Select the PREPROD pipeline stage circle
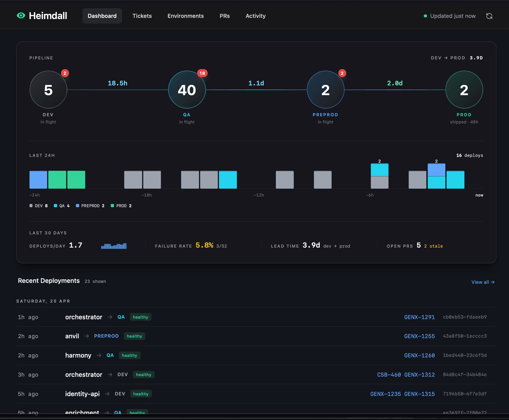The height and width of the screenshot is (420, 509). (x=326, y=90)
